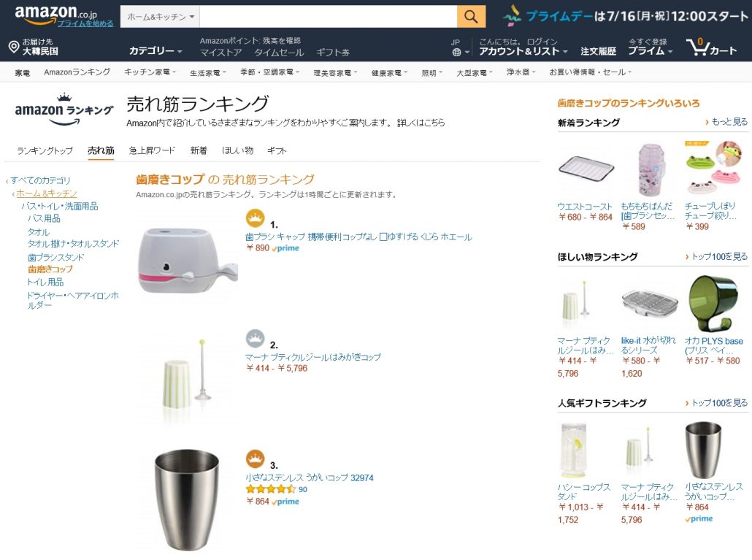
Task: Click the silver crown badge on rank 2
Action: click(254, 338)
